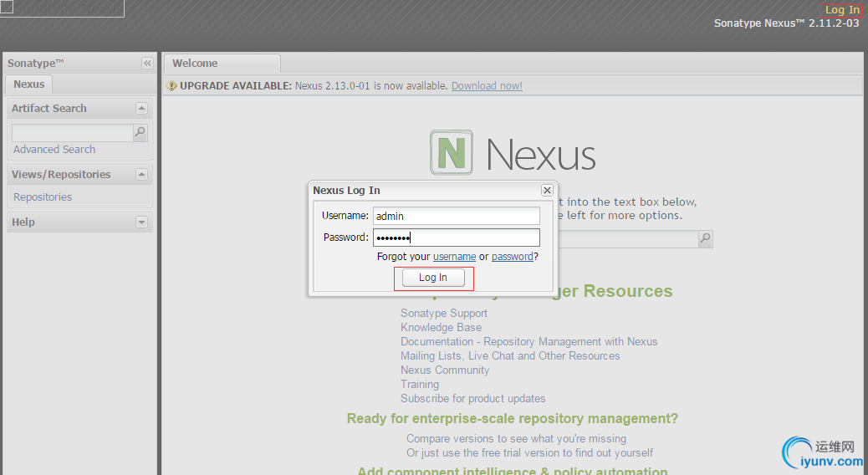Click the main welcome search magnifier icon
This screenshot has width=868, height=475.
pos(705,238)
